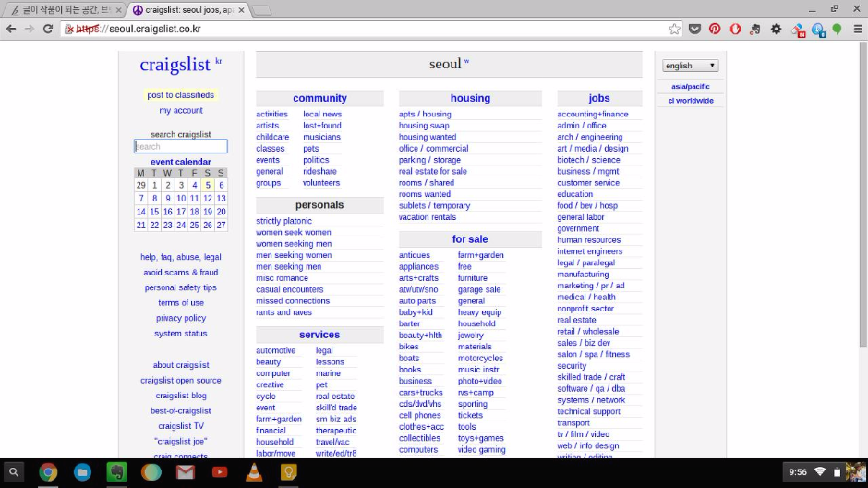Open the english language dropdown
Screen dimensions: 868x488
[690, 66]
